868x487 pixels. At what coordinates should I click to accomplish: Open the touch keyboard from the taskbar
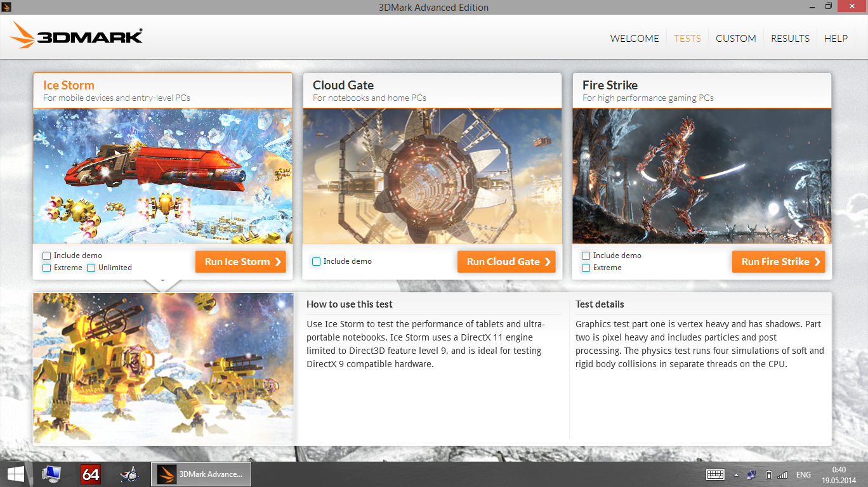pos(716,474)
